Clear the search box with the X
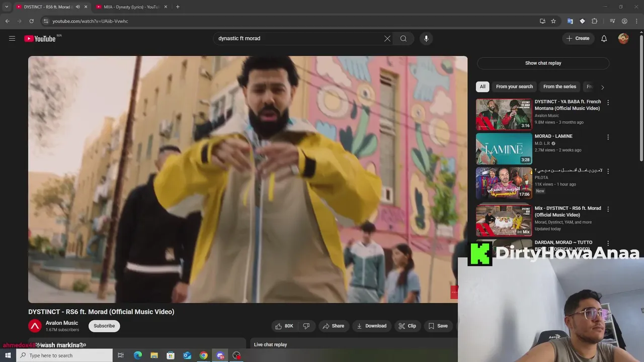Image resolution: width=644 pixels, height=362 pixels. coord(387,38)
